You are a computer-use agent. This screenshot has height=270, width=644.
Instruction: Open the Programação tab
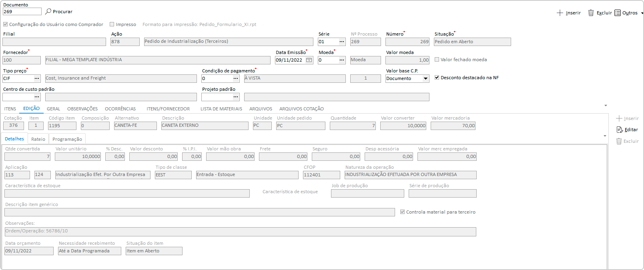tap(67, 139)
